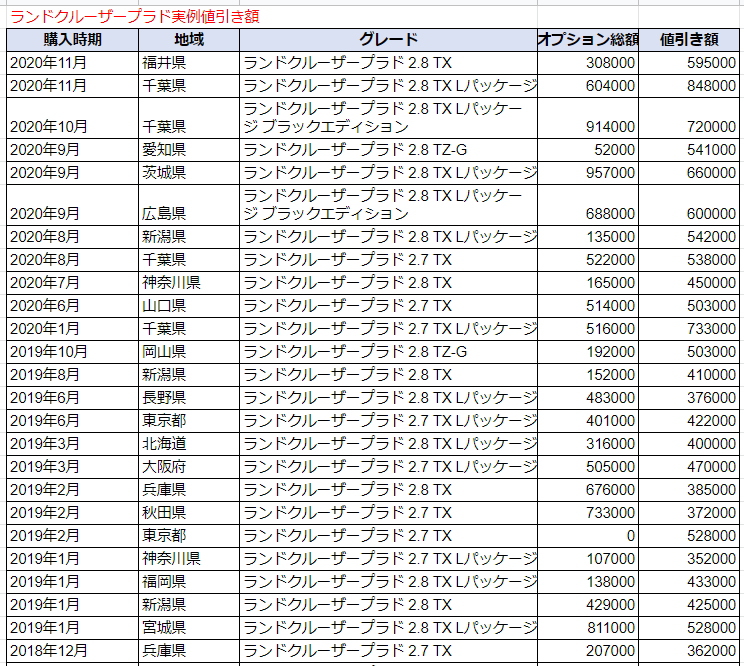Image resolution: width=744 pixels, height=666 pixels.
Task: Select the 秋田県 region cell
Action: [x=189, y=513]
